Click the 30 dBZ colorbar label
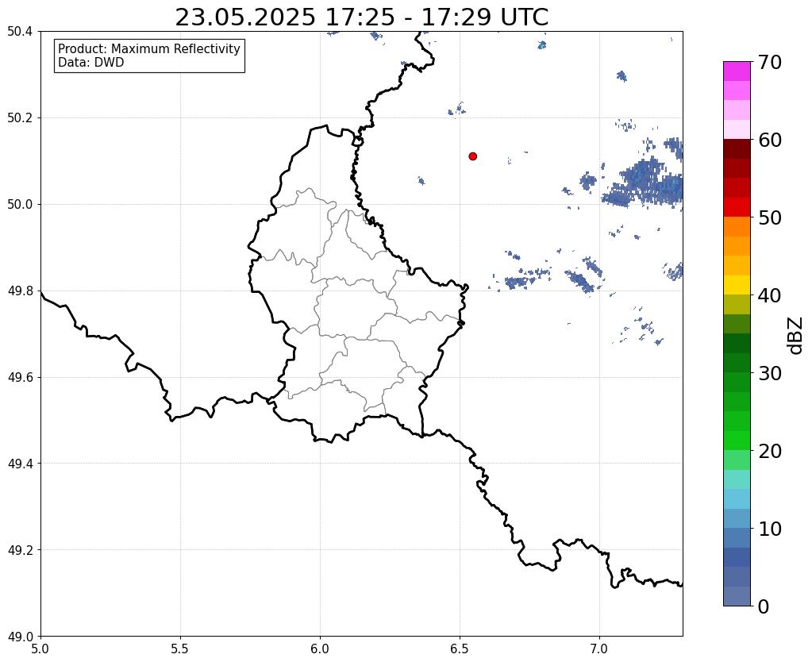 click(770, 373)
